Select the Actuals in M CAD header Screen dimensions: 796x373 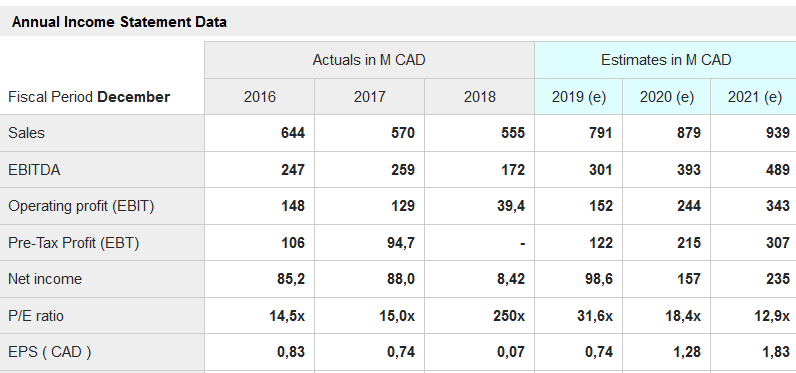(x=369, y=60)
